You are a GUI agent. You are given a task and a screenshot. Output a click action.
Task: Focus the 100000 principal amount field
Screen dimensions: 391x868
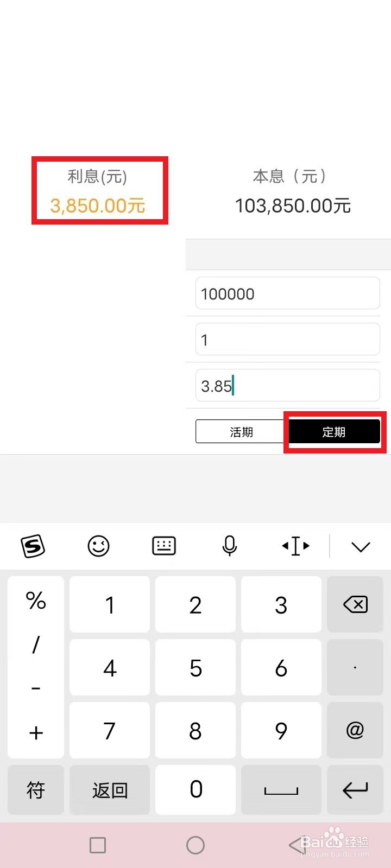[x=288, y=293]
